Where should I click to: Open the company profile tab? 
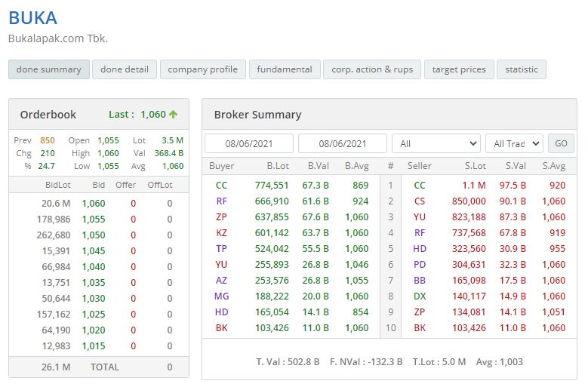202,69
